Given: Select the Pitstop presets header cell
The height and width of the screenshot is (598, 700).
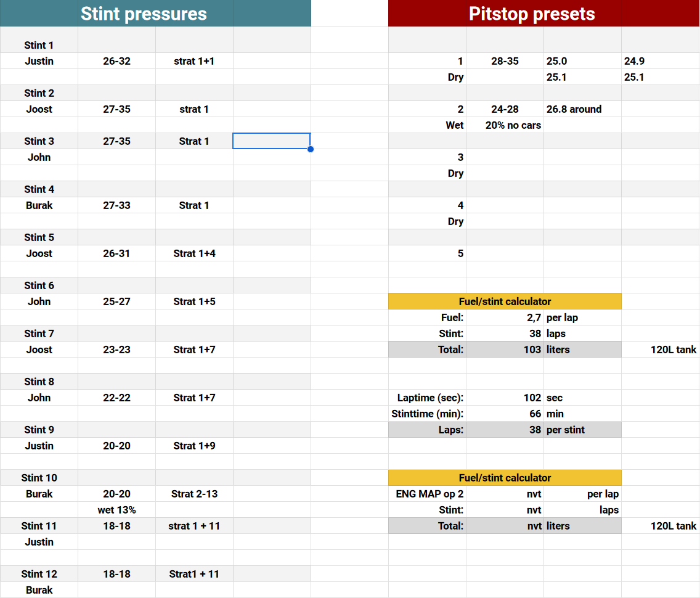Looking at the screenshot, I should (531, 14).
